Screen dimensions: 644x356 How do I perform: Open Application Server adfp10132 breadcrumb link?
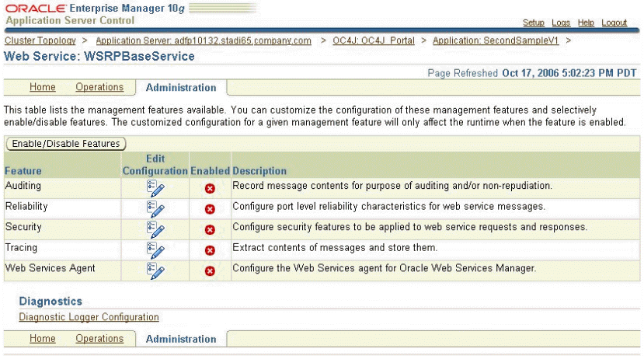(204, 40)
